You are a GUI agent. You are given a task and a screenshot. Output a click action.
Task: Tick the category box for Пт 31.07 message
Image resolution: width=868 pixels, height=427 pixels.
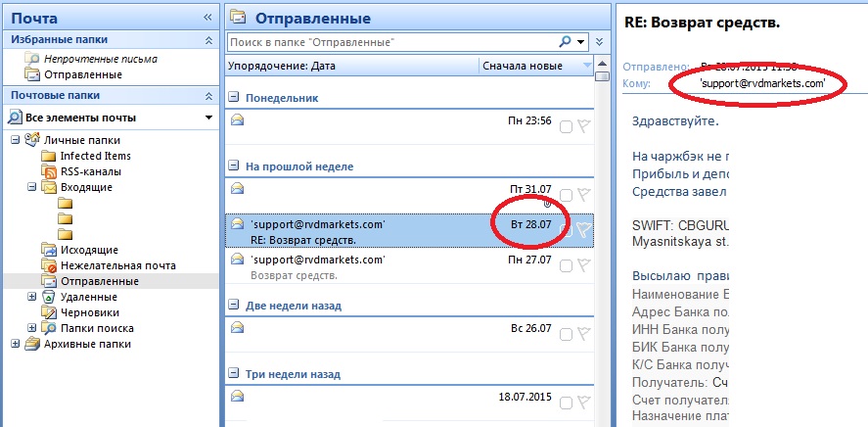point(566,196)
